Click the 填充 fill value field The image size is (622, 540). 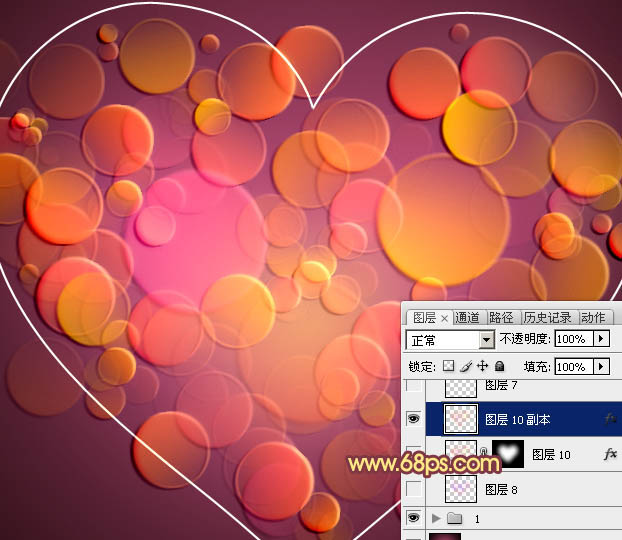[574, 367]
